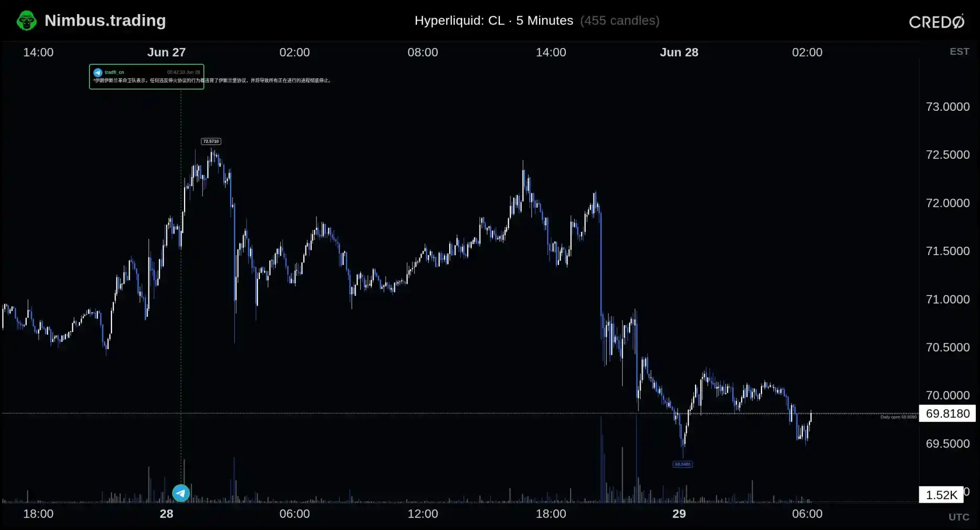The height and width of the screenshot is (530, 980).
Task: Open the tradfi_cn channel name
Action: point(114,72)
